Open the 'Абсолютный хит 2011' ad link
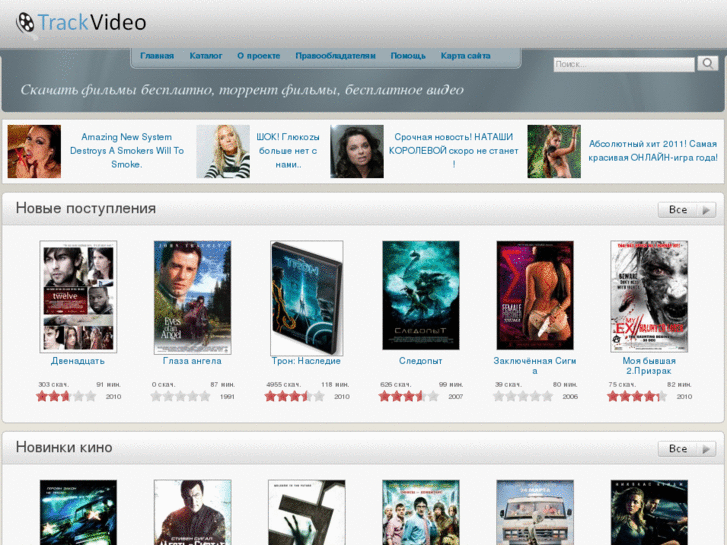727x545 pixels. pos(653,151)
